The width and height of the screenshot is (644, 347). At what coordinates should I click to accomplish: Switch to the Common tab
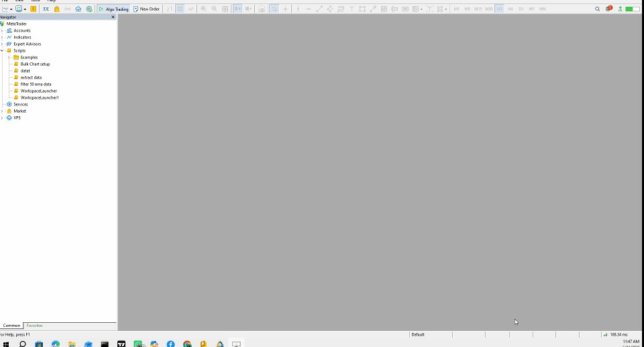pyautogui.click(x=11, y=326)
